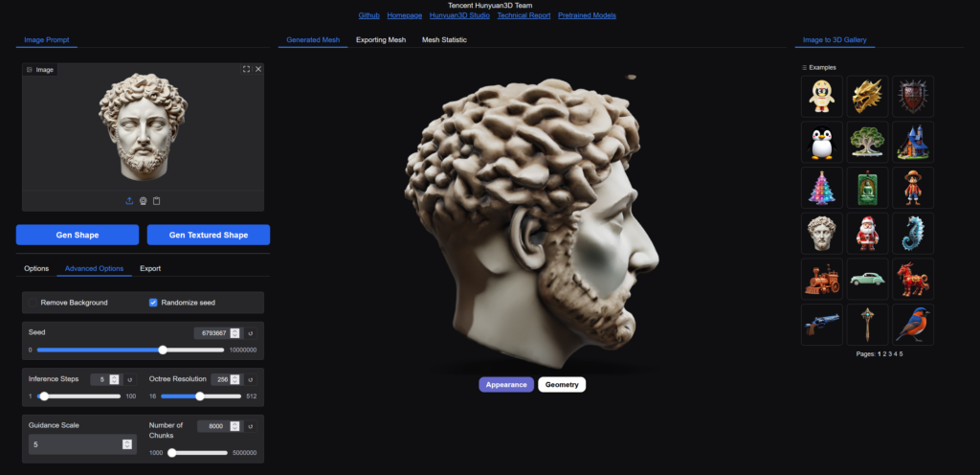This screenshot has height=475, width=980.
Task: Click the upload image icon
Action: 129,200
